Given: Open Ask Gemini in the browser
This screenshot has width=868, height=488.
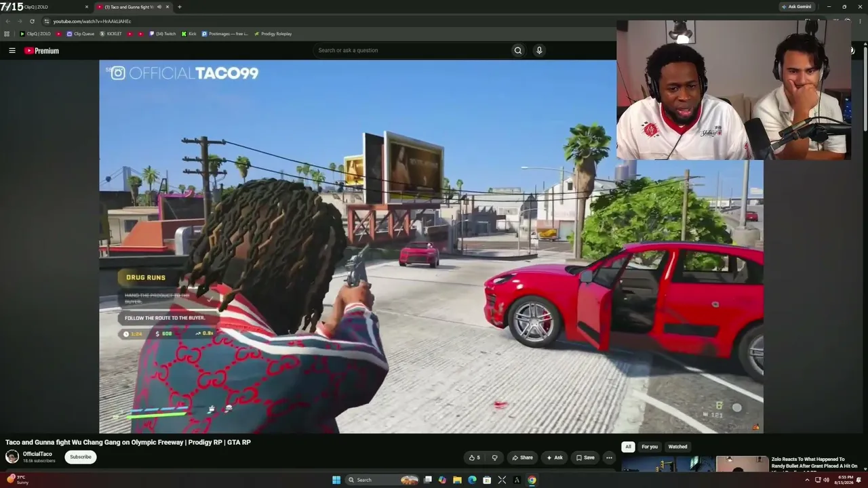Looking at the screenshot, I should coord(797,7).
